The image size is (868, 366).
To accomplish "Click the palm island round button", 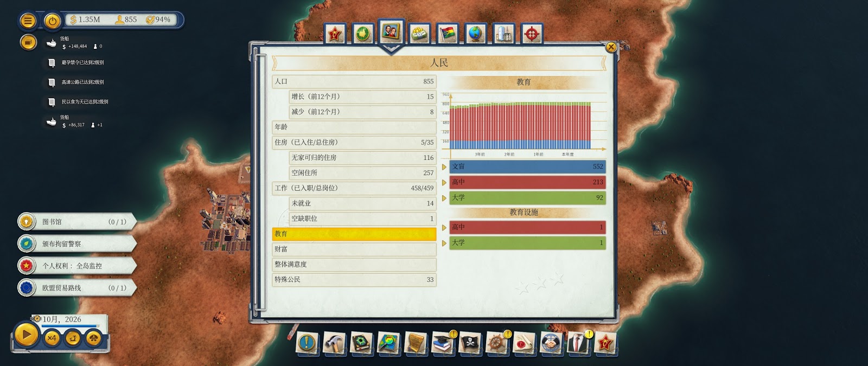I will click(x=73, y=338).
